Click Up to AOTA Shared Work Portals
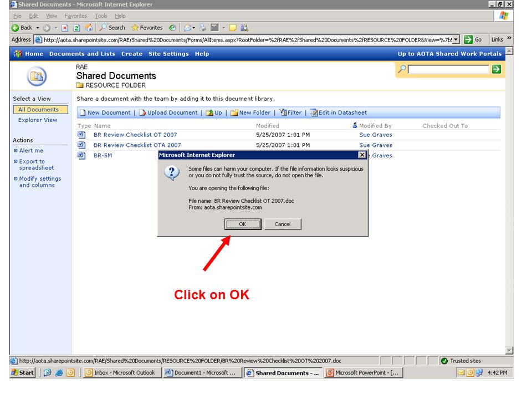This screenshot has height=399, width=532. coord(449,54)
